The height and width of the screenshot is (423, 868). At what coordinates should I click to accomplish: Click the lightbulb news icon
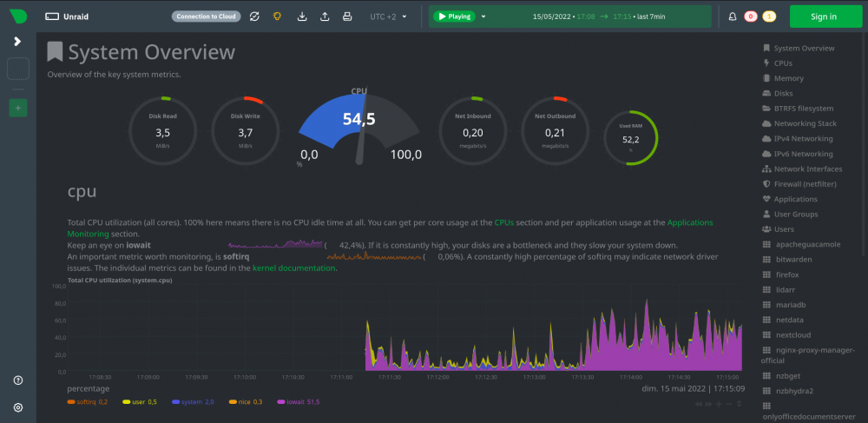click(x=278, y=17)
